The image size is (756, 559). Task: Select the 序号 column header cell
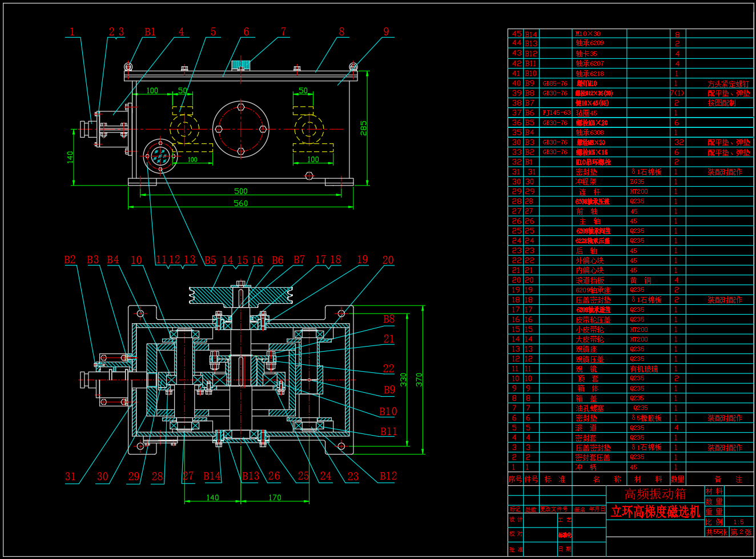(516, 479)
